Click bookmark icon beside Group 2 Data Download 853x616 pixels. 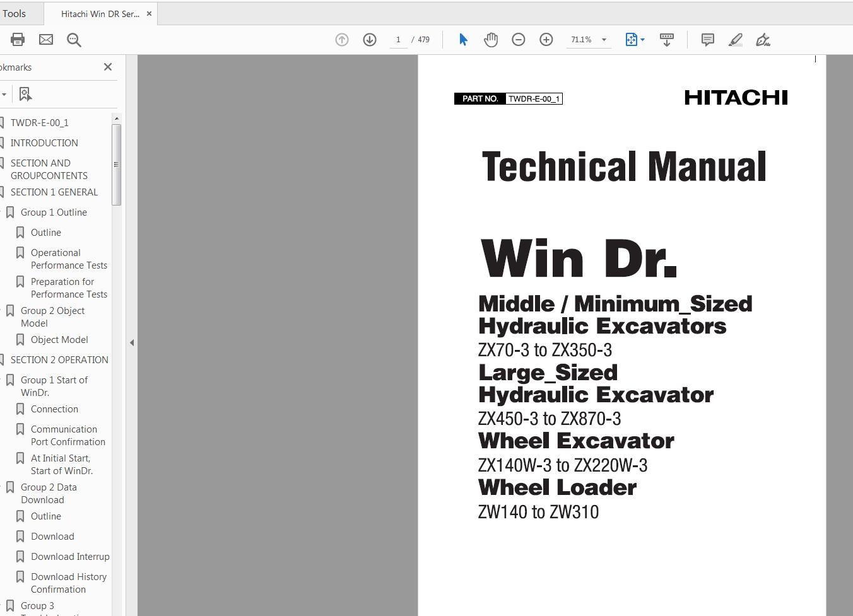pos(10,487)
